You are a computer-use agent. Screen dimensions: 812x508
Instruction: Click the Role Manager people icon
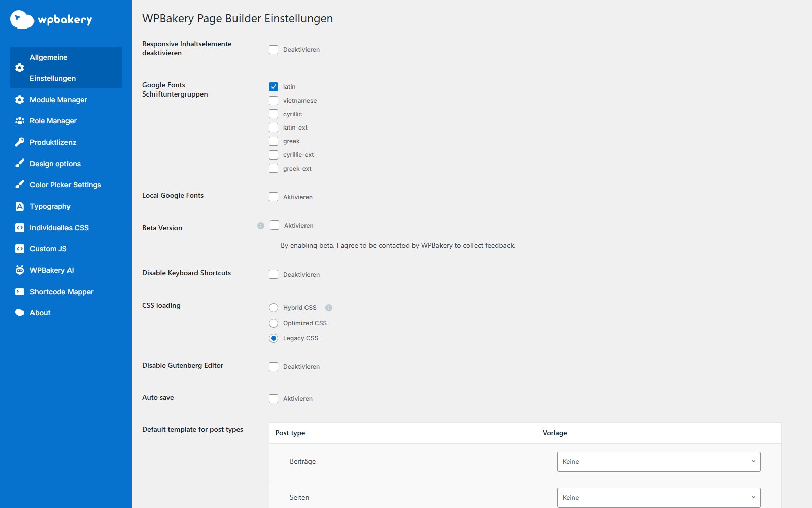pos(20,121)
